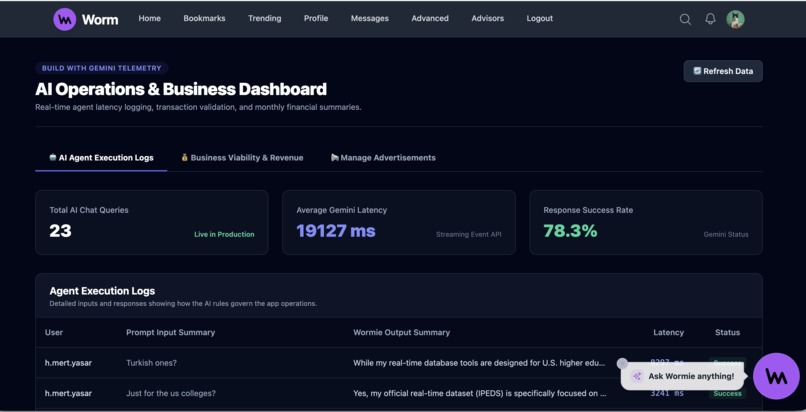
Task: Open the Advanced nav item
Action: [x=430, y=18]
